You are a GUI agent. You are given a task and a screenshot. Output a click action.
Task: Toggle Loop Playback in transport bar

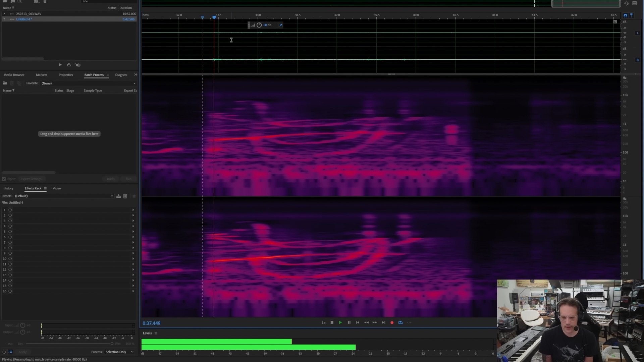point(400,322)
